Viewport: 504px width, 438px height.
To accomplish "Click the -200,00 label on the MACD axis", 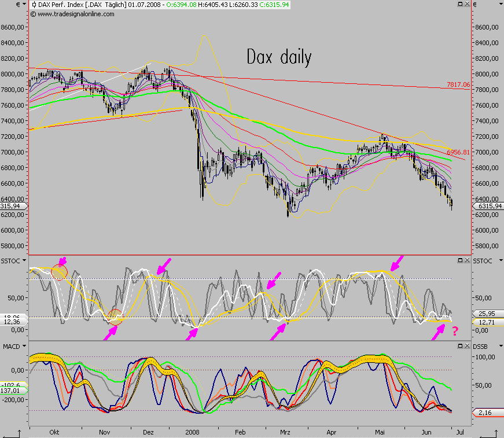I will click(x=13, y=400).
